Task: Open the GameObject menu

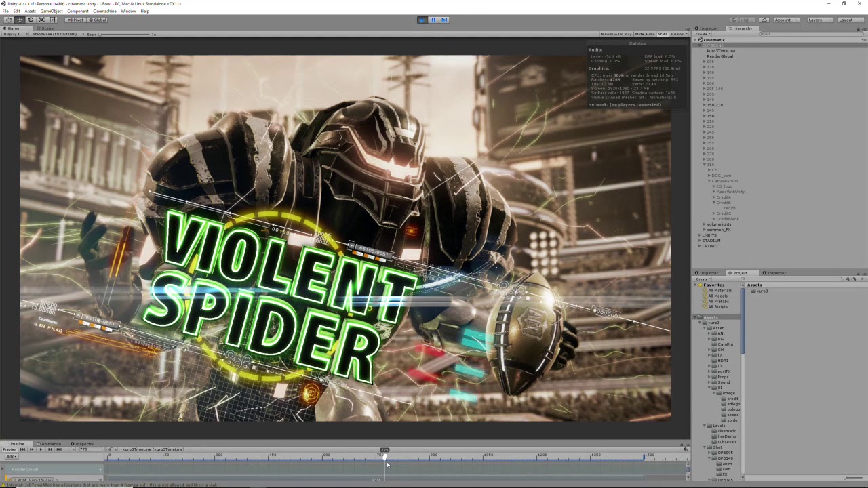Action: pos(52,11)
